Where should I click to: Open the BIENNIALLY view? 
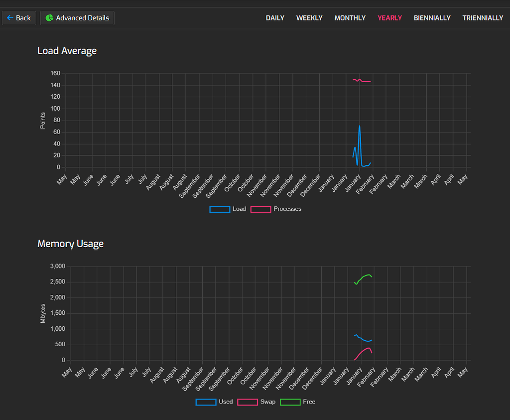[x=432, y=18]
